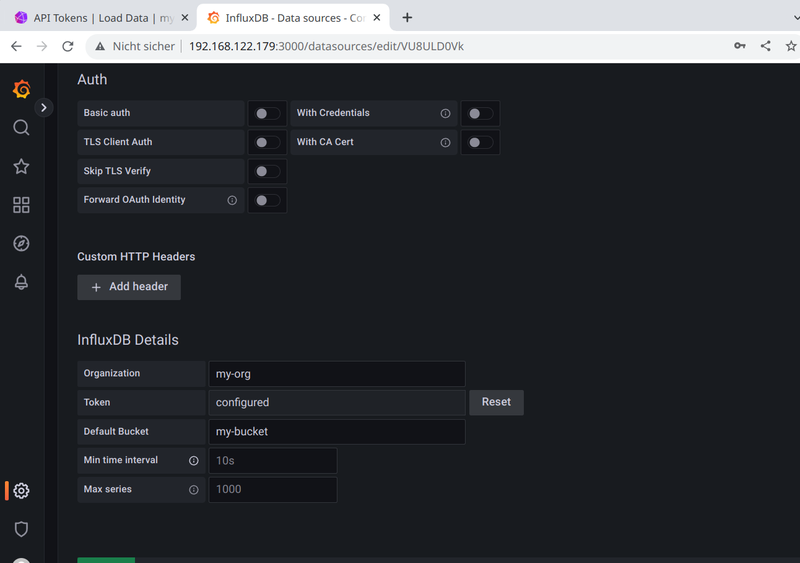The height and width of the screenshot is (563, 800).
Task: Click the Min time interval field
Action: [273, 460]
